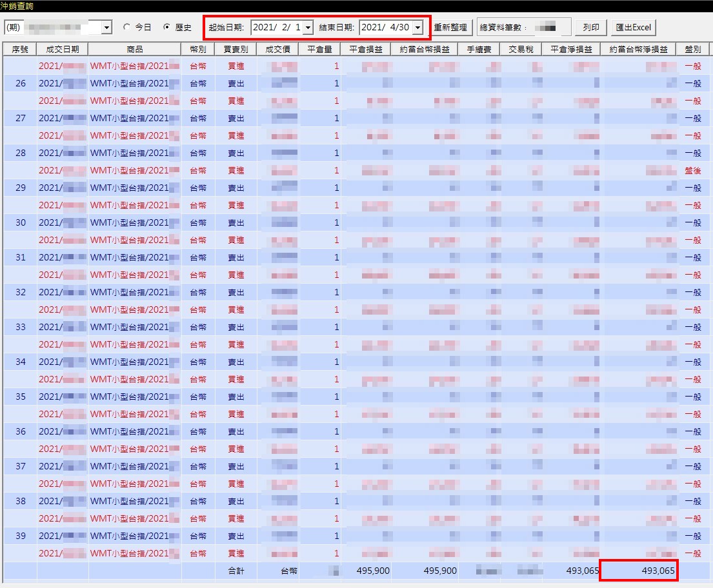Click the 成交價 column header
The image size is (713, 588).
(278, 49)
